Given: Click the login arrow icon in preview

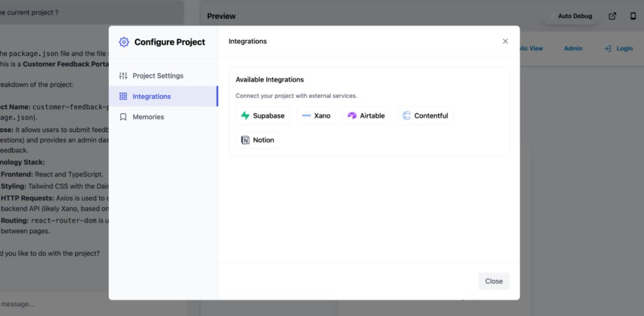Looking at the screenshot, I should pyautogui.click(x=608, y=48).
